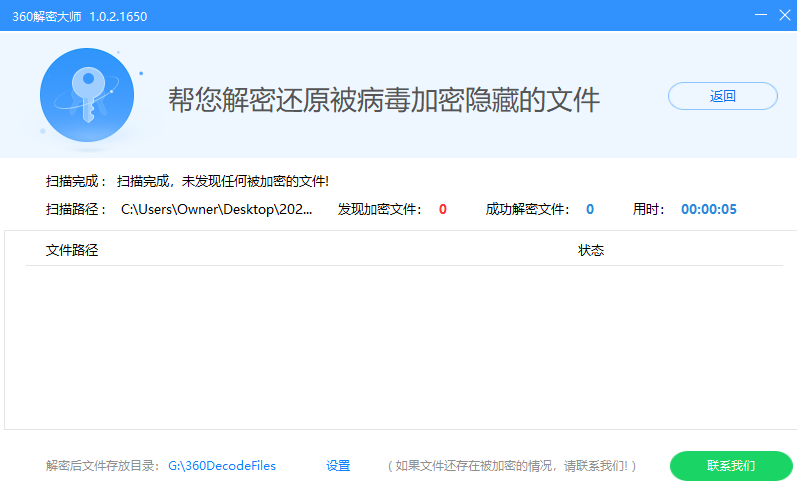Click the title text 360解密大师 1.0.2.1650
The height and width of the screenshot is (494, 797).
point(80,17)
